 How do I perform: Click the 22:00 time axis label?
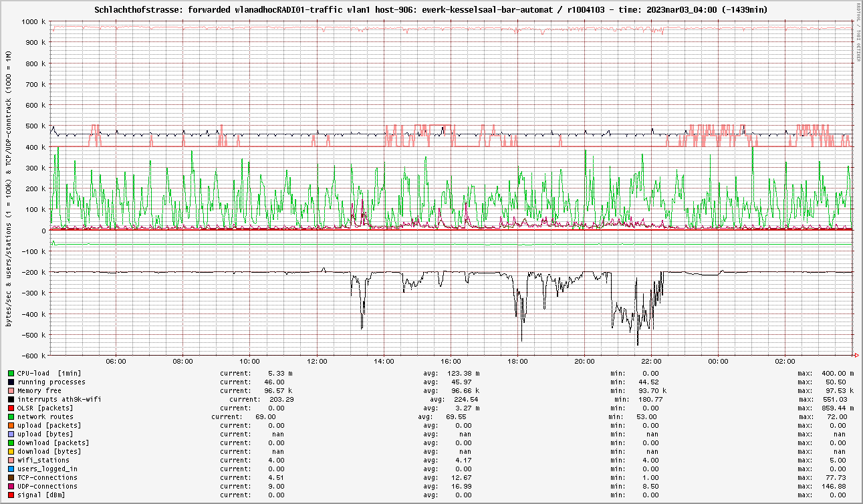651,362
